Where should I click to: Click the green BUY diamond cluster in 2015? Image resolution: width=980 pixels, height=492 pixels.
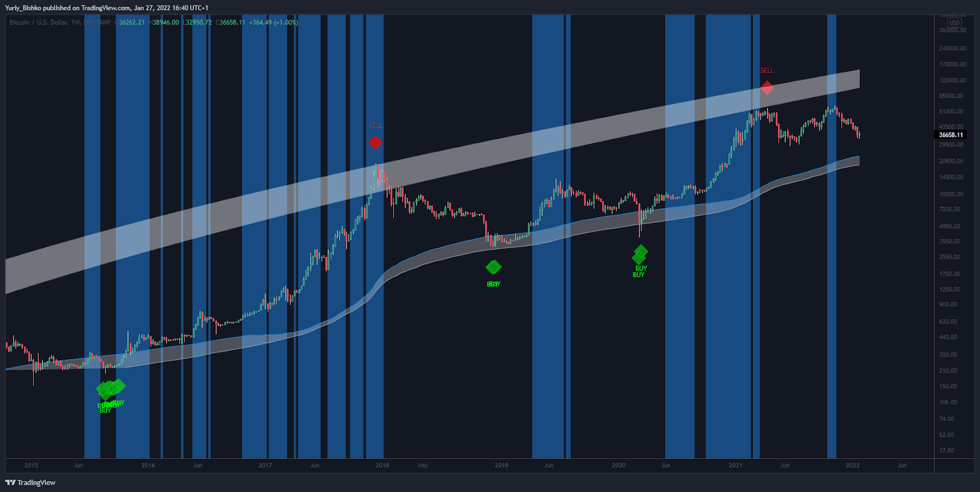[x=111, y=388]
